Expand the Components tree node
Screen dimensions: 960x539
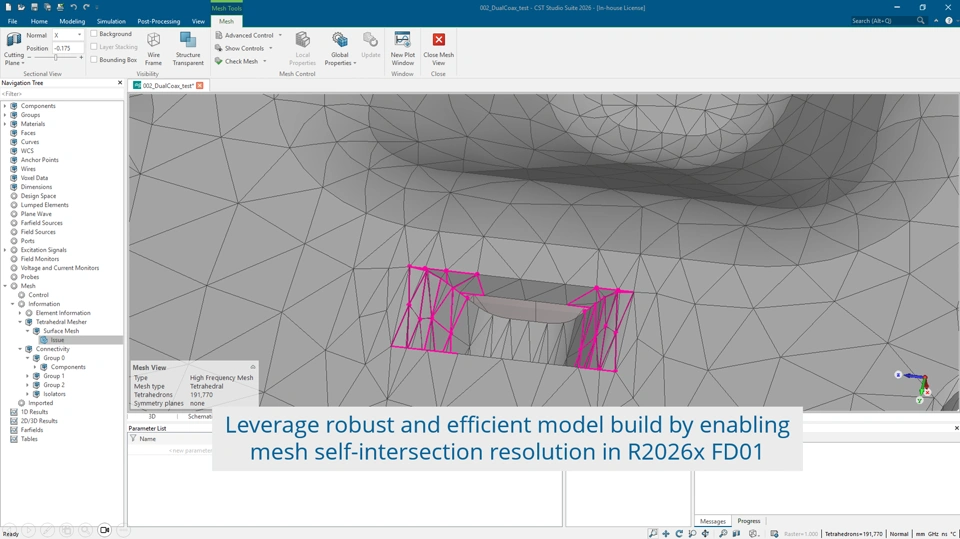pyautogui.click(x=5, y=106)
